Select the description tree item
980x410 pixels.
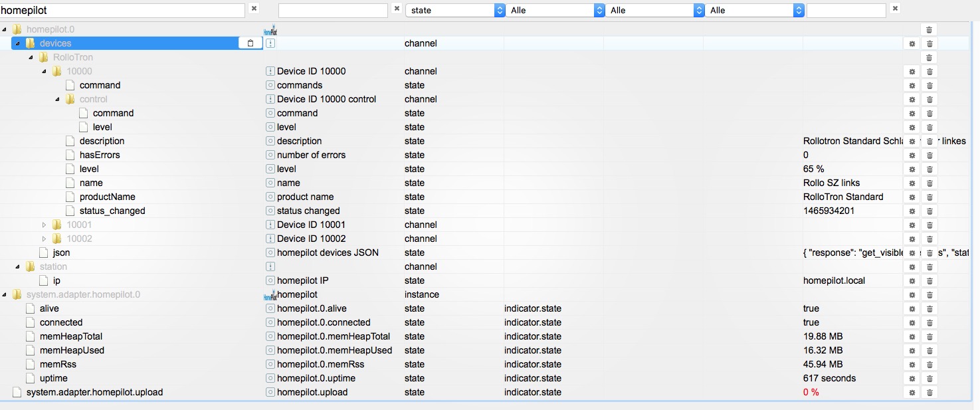click(x=102, y=141)
